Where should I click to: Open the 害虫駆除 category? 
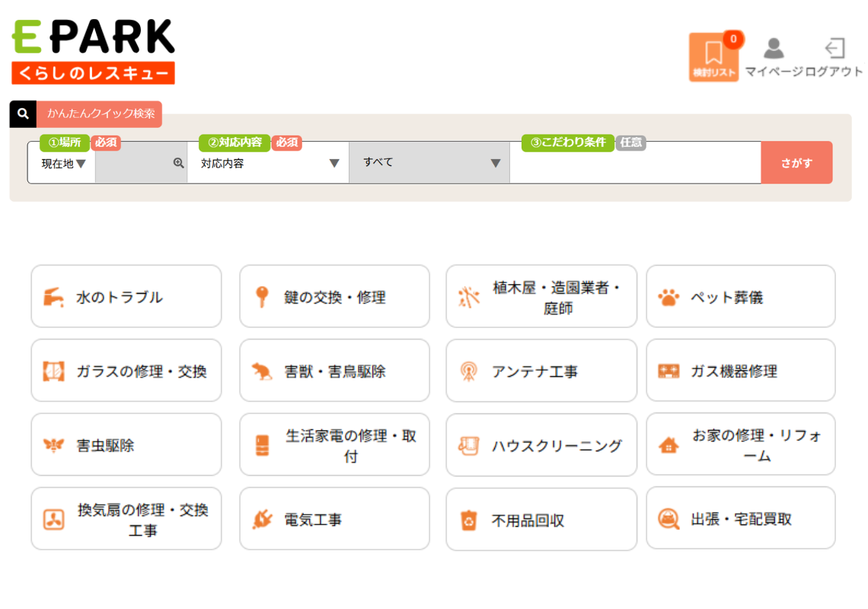(x=126, y=445)
